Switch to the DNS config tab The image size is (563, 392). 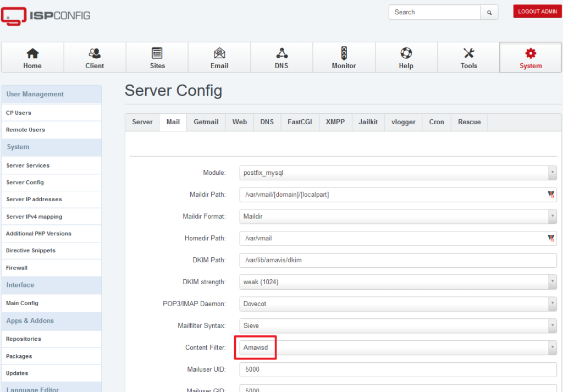[267, 122]
